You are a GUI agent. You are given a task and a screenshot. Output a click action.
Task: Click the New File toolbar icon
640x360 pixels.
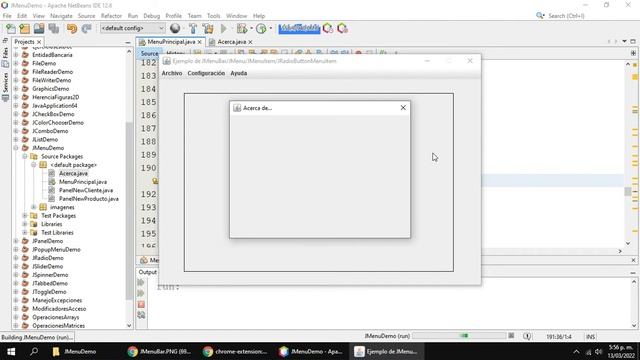[x=11, y=29]
